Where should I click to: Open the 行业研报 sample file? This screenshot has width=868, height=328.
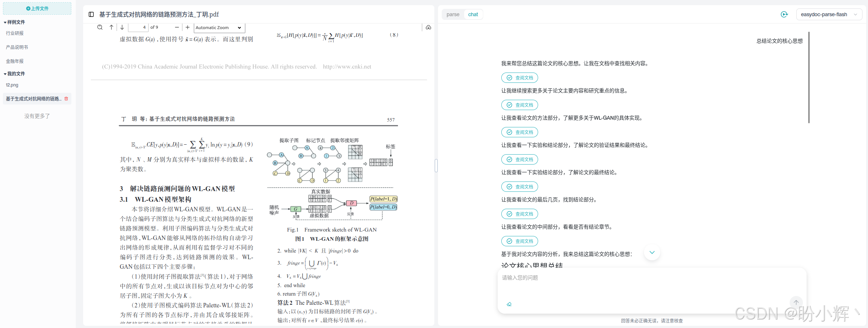point(15,33)
